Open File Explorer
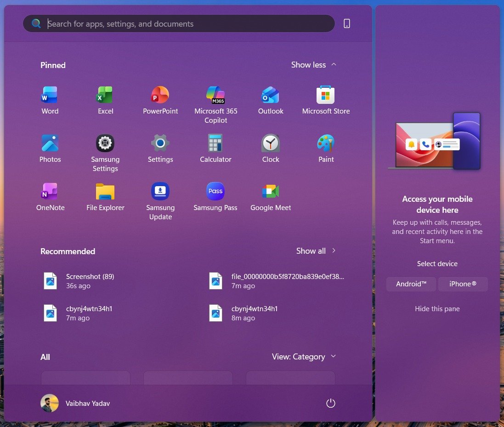This screenshot has width=504, height=427. tap(105, 197)
